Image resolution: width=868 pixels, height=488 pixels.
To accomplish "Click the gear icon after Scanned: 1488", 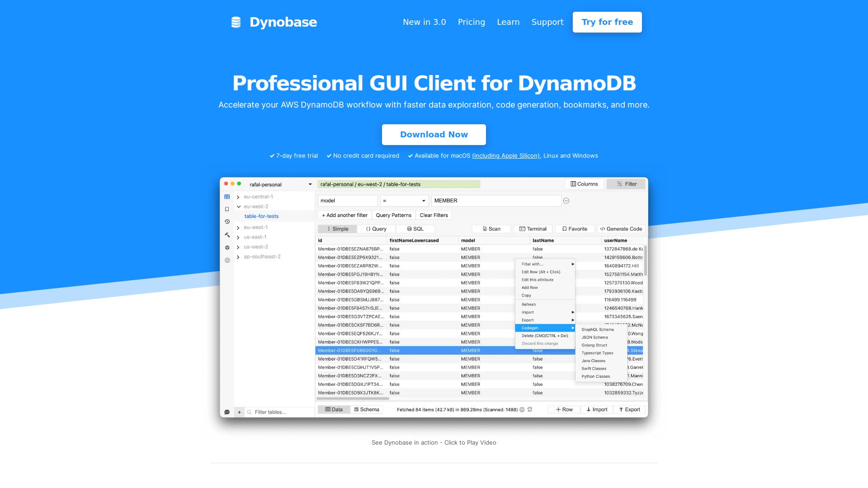I will tap(522, 410).
